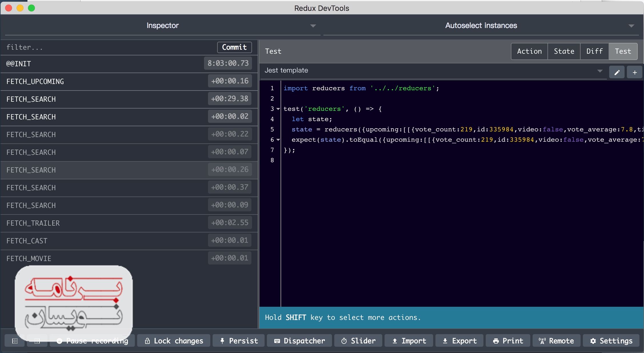This screenshot has width=644, height=353.
Task: Open the Autoselect instances dropdown
Action: (x=481, y=26)
